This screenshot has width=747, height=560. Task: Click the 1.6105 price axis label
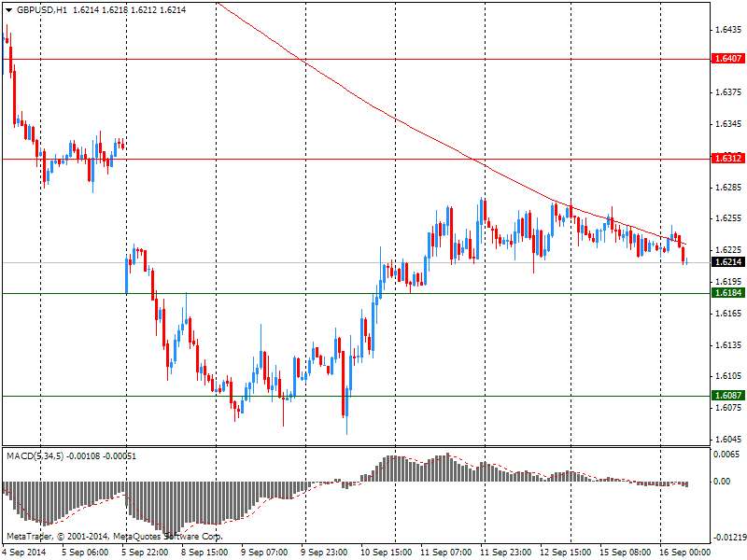pos(729,376)
